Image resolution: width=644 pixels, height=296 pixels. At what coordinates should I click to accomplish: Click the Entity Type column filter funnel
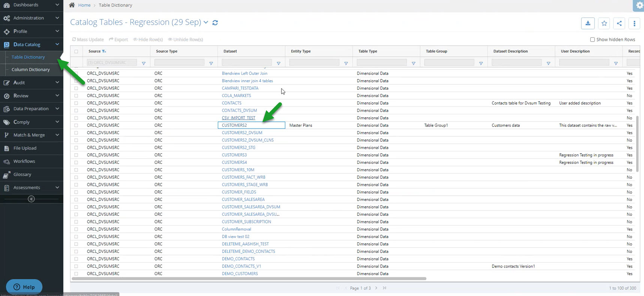pos(346,63)
